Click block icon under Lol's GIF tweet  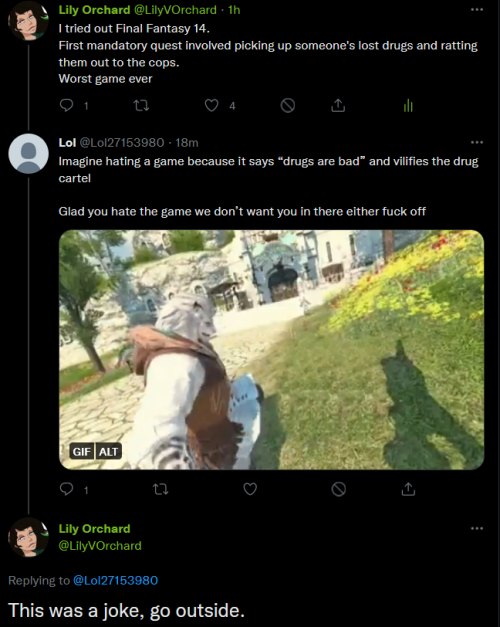(x=338, y=489)
